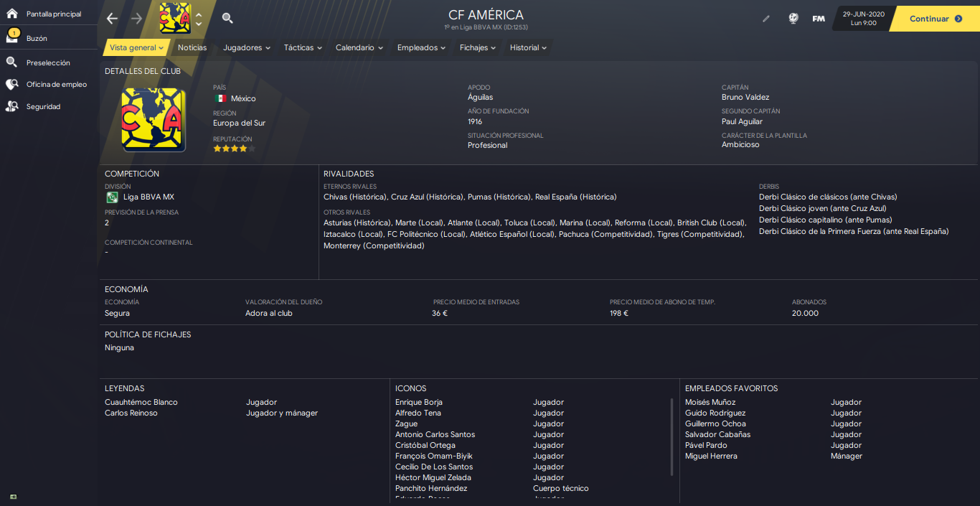This screenshot has width=980, height=506.
Task: Expand the Tácticas dropdown menu
Action: (303, 47)
